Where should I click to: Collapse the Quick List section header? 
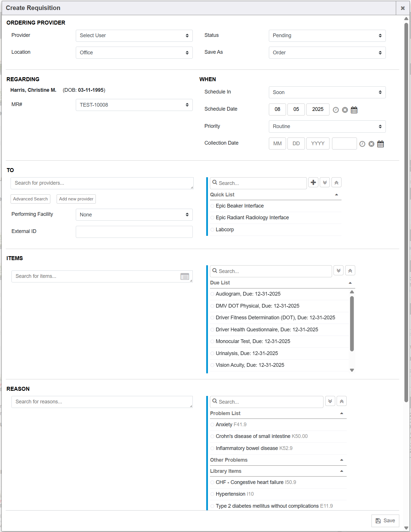tap(336, 195)
